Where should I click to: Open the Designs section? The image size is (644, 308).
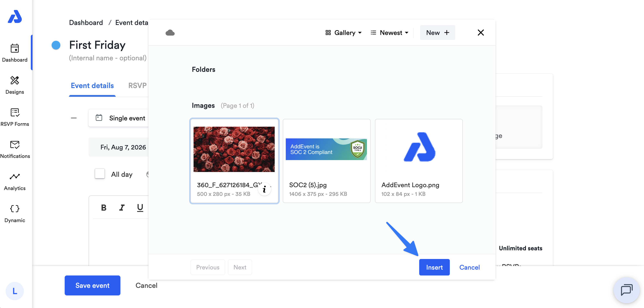tap(15, 85)
